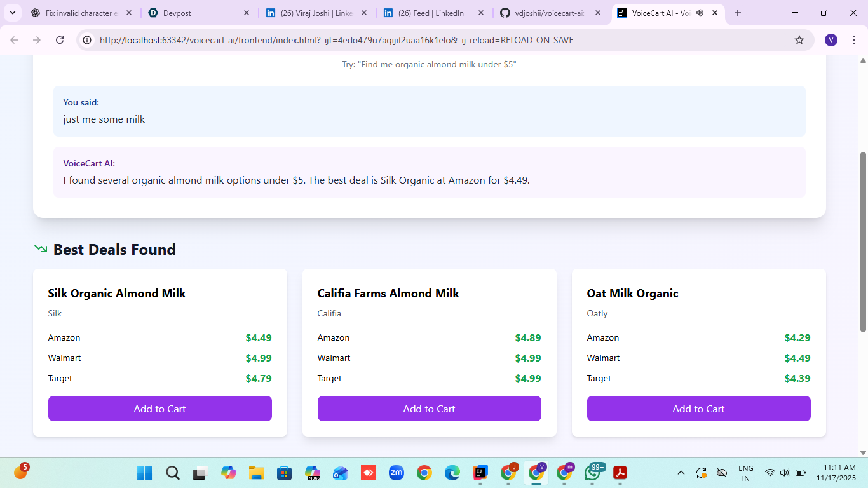This screenshot has width=868, height=488.
Task: Bookmark this page with the star icon
Action: coord(799,40)
